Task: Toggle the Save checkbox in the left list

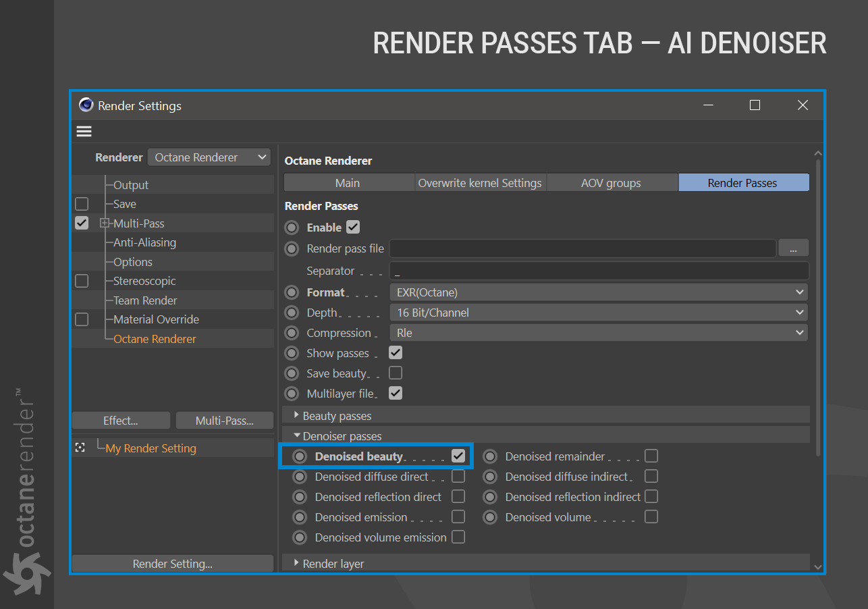Action: point(82,204)
